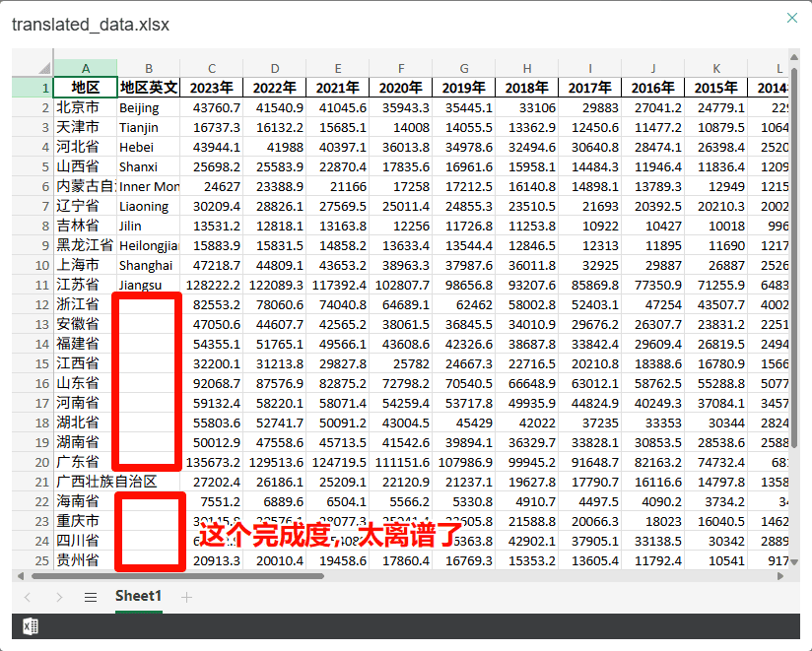The image size is (812, 651).
Task: Select column E header
Action: tap(338, 68)
